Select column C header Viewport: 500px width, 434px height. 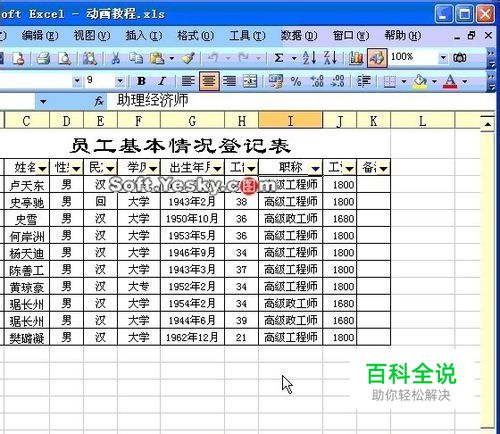(27, 121)
